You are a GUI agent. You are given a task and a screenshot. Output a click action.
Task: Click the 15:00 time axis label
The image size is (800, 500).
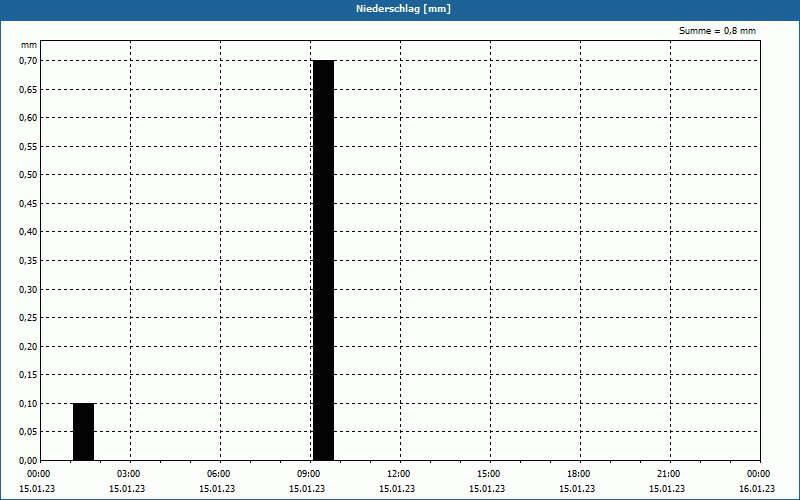point(489,474)
